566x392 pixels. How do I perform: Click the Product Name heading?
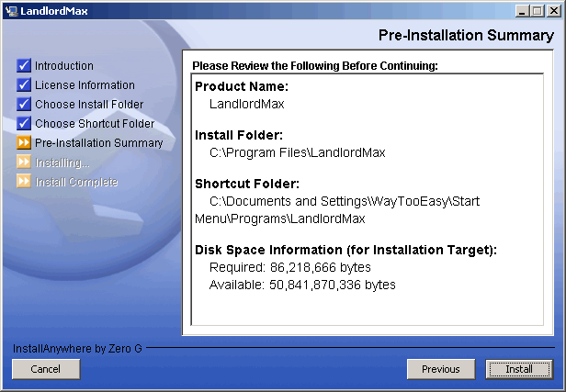tap(242, 86)
